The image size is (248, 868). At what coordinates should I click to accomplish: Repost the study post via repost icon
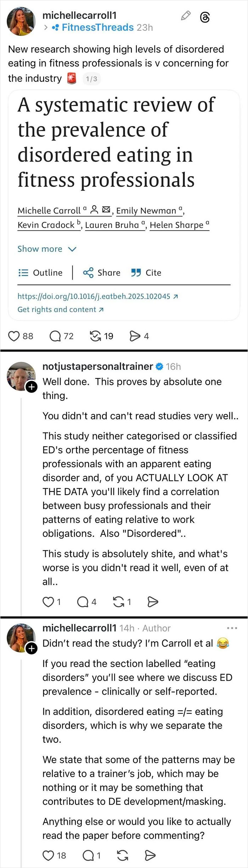95,336
